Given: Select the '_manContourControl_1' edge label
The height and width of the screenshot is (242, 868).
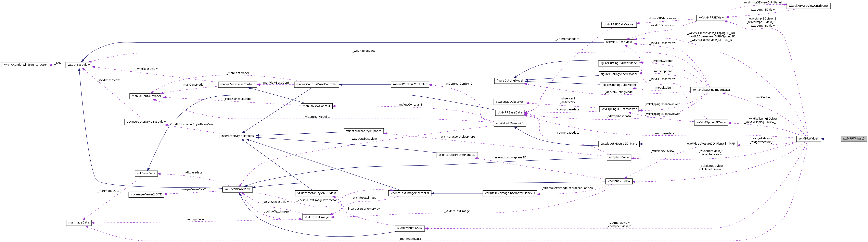Looking at the screenshot, I should point(457,84).
